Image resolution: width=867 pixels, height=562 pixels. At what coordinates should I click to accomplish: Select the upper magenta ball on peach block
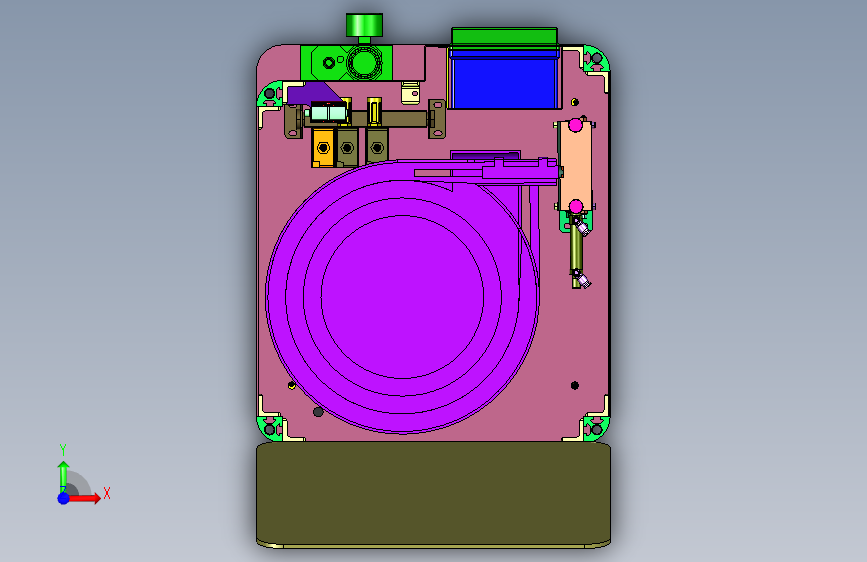coord(576,125)
